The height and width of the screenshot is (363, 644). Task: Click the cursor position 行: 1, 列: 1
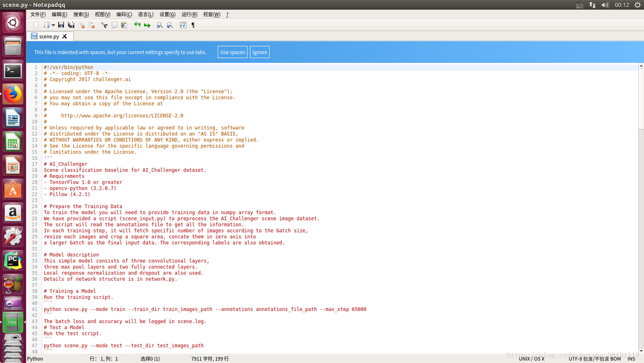(x=104, y=359)
